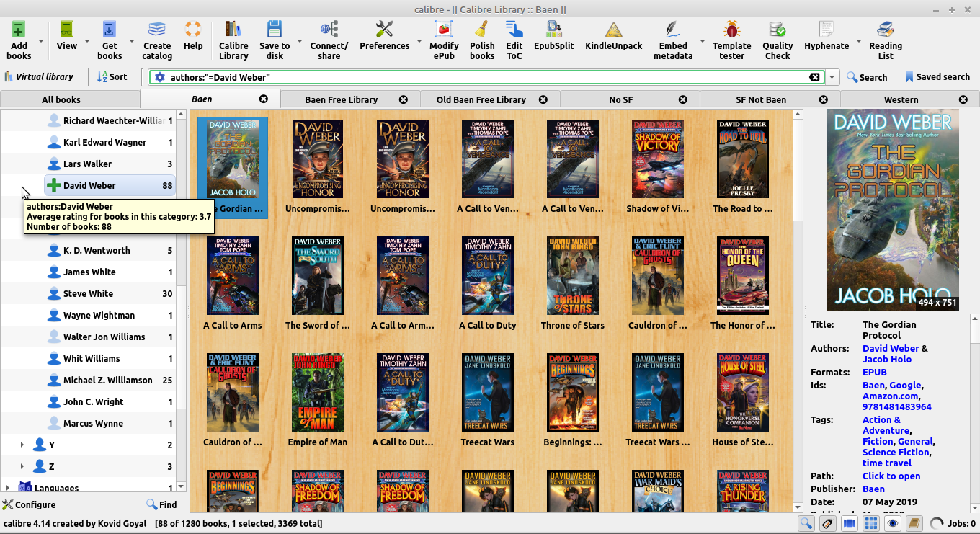Viewport: 980px width, 534px height.
Task: Click the Embed metadata icon
Action: coord(673,30)
